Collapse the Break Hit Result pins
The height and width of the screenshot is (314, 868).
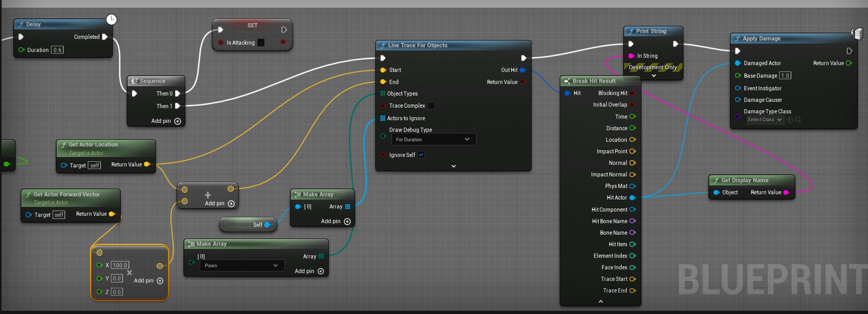pyautogui.click(x=601, y=301)
